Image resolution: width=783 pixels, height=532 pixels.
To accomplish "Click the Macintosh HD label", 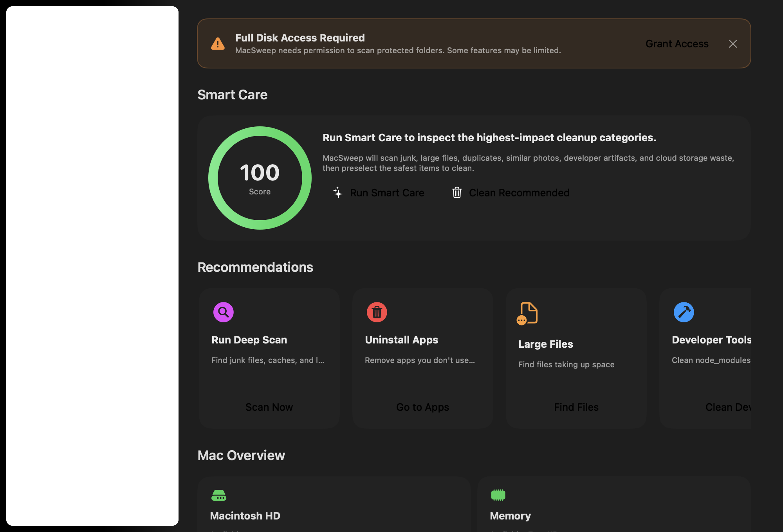I will click(x=245, y=516).
